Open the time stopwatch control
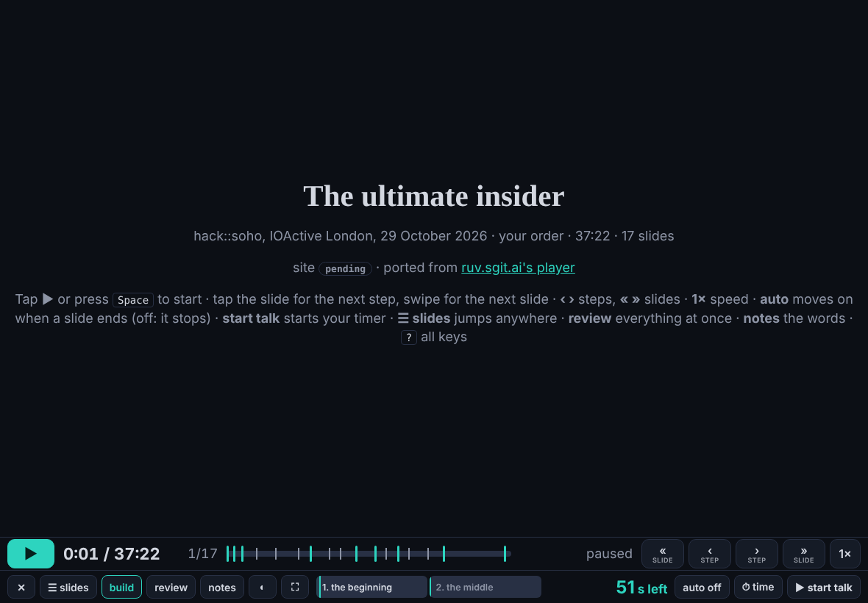Viewport: 868px width, 603px height. click(x=758, y=588)
